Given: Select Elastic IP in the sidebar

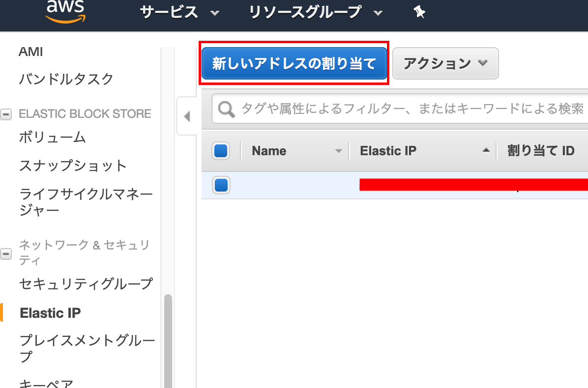Looking at the screenshot, I should point(50,313).
